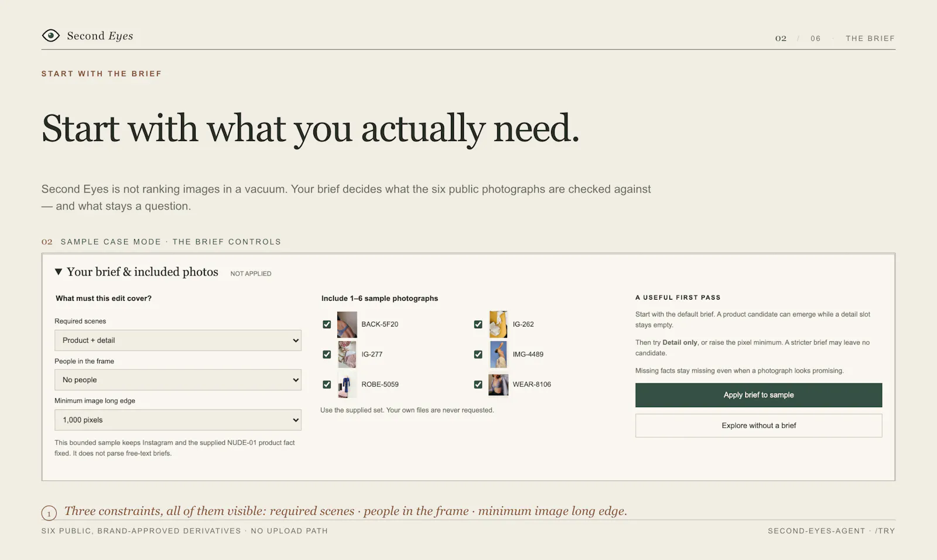937x560 pixels.
Task: Click the Second Eyes brand name
Action: coord(100,36)
